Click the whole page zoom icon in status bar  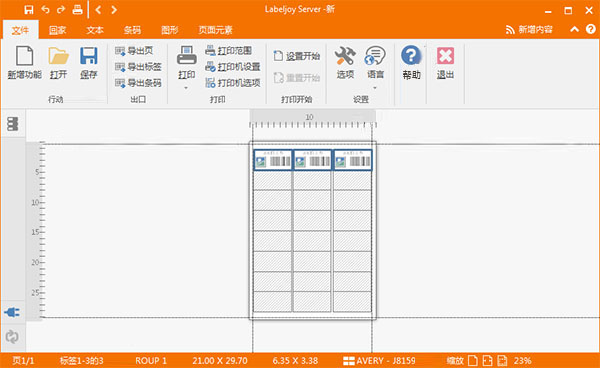(473, 361)
